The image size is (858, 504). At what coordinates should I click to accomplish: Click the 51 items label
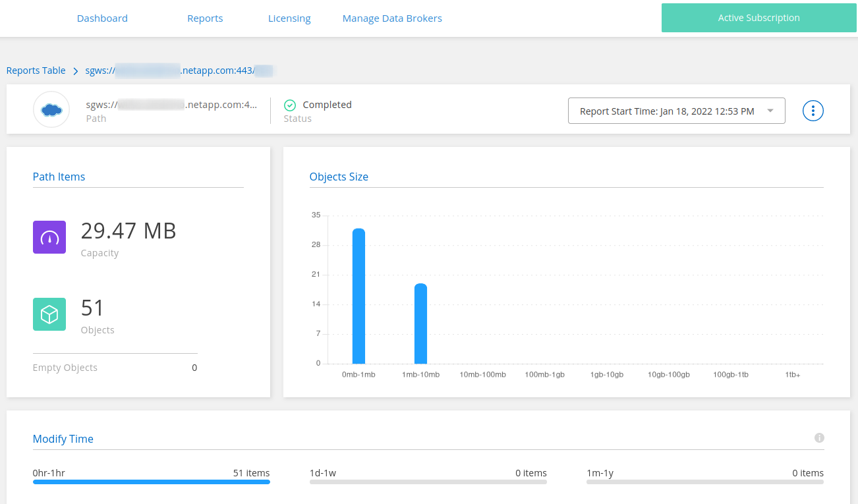(252, 473)
